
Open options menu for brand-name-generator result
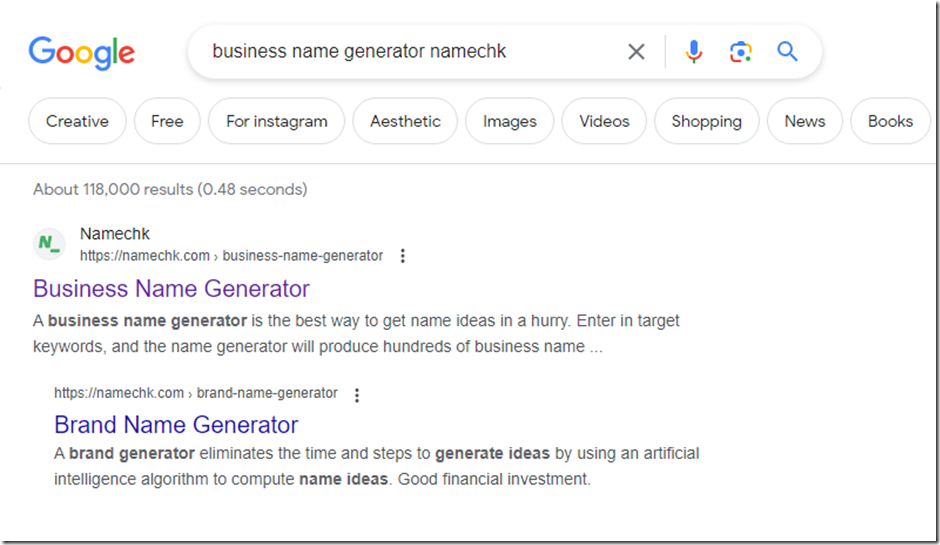[x=357, y=394]
